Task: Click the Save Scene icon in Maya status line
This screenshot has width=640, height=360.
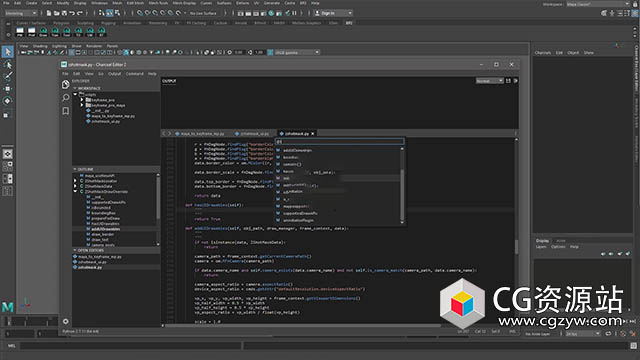Action: point(64,13)
